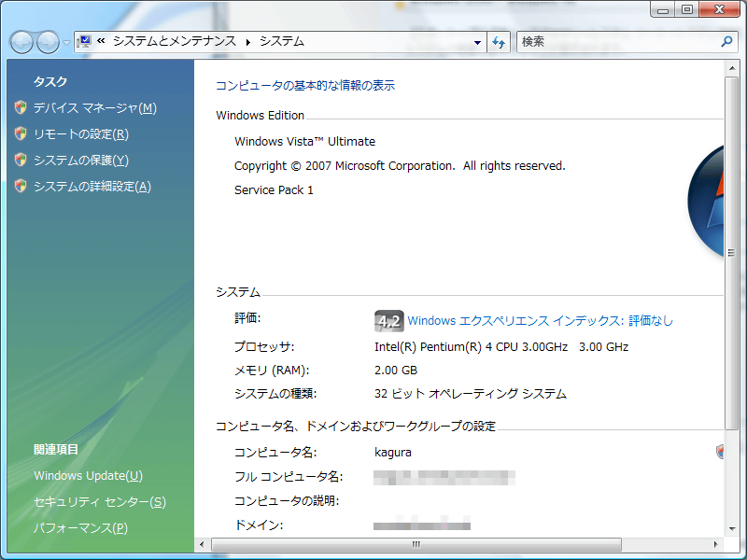Open システムの詳細設定(A) task link
This screenshot has height=560, width=747.
(x=92, y=187)
